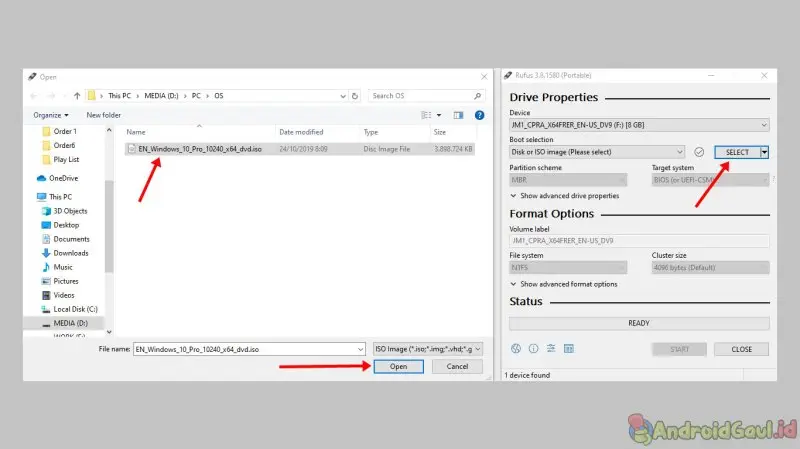Click the Open button in the file dialog
The height and width of the screenshot is (449, 800).
(x=398, y=366)
